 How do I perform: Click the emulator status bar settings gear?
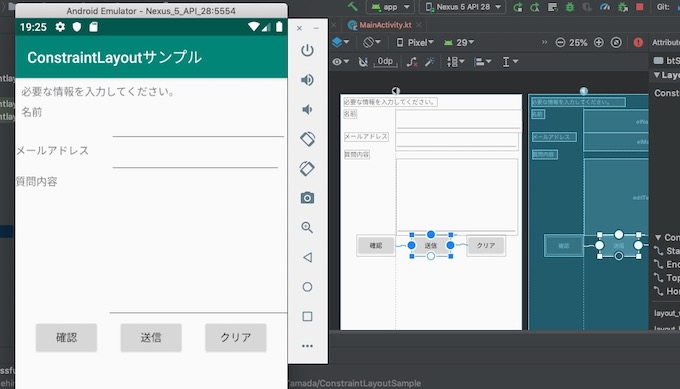tap(60, 27)
